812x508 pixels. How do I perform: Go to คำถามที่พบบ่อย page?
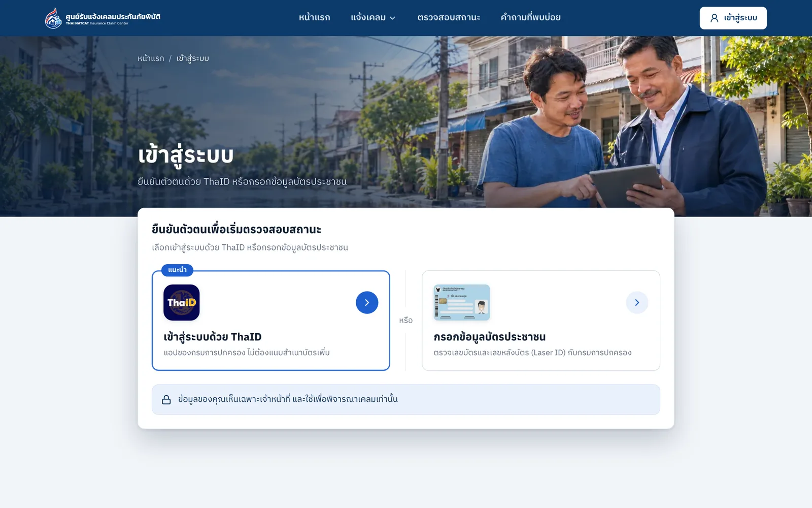[530, 17]
